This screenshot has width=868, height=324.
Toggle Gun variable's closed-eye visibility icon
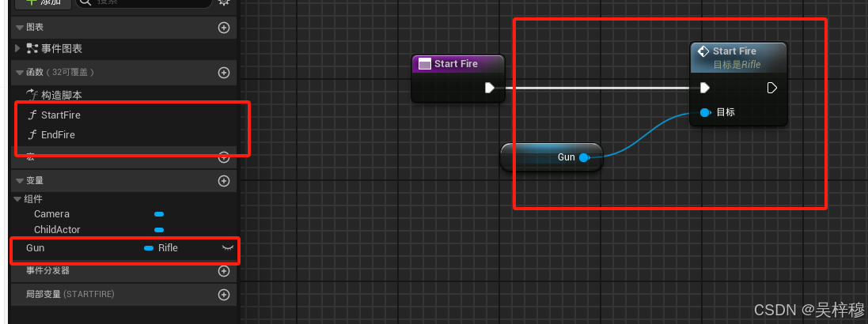pos(228,248)
